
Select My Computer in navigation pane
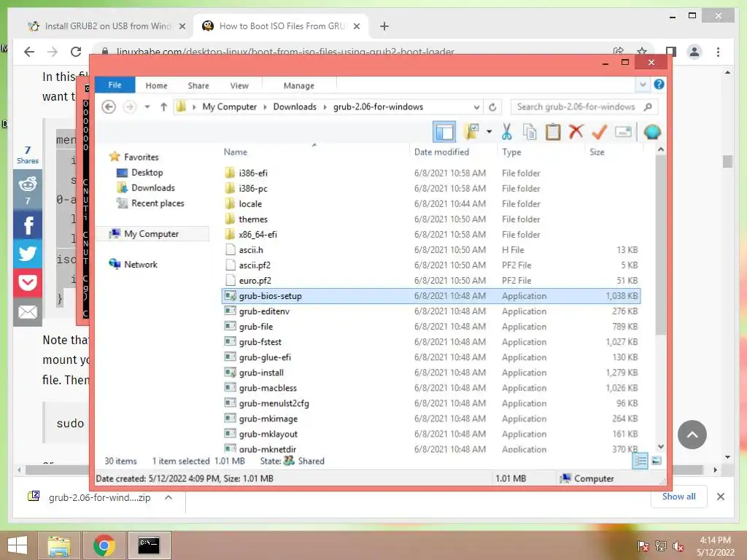(x=151, y=234)
